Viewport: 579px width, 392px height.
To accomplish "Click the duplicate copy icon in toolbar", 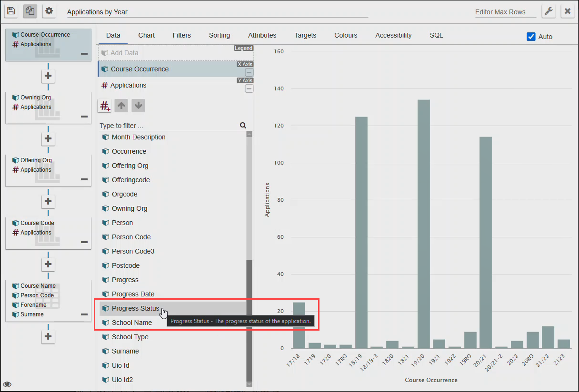I will click(30, 11).
